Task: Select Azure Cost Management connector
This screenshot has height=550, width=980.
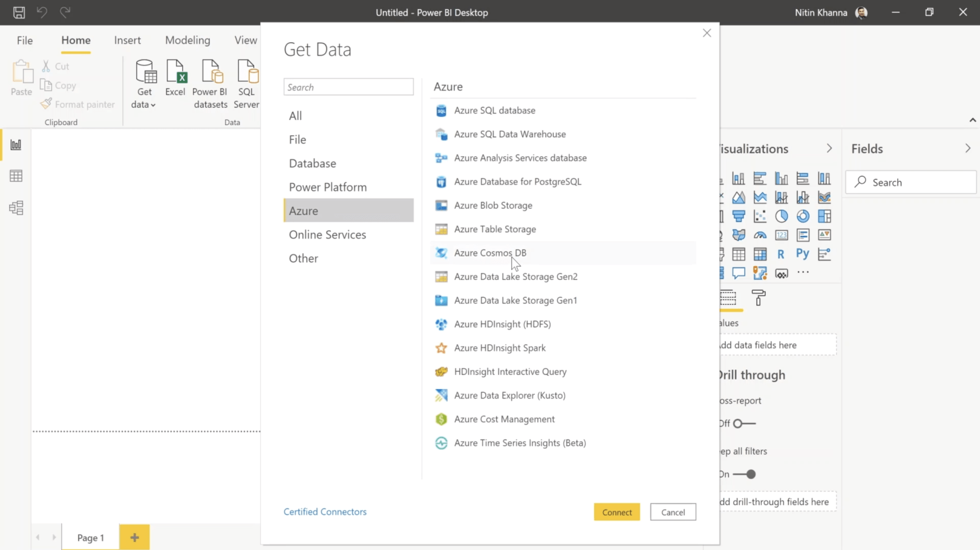Action: pos(563,419)
